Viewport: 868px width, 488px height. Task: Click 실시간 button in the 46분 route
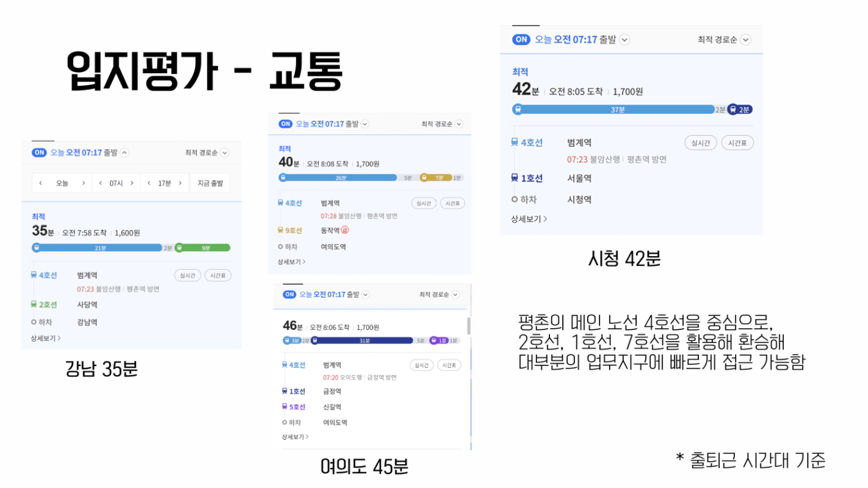point(421,365)
